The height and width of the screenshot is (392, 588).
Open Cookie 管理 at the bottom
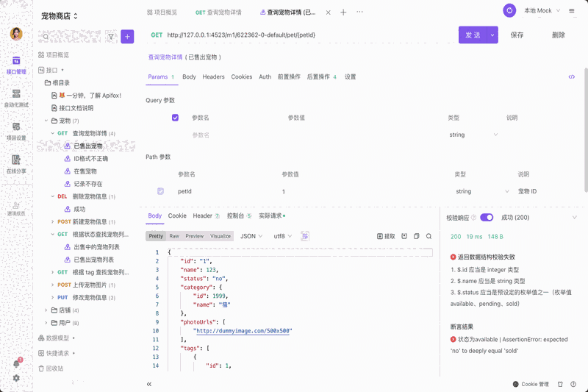(531, 384)
